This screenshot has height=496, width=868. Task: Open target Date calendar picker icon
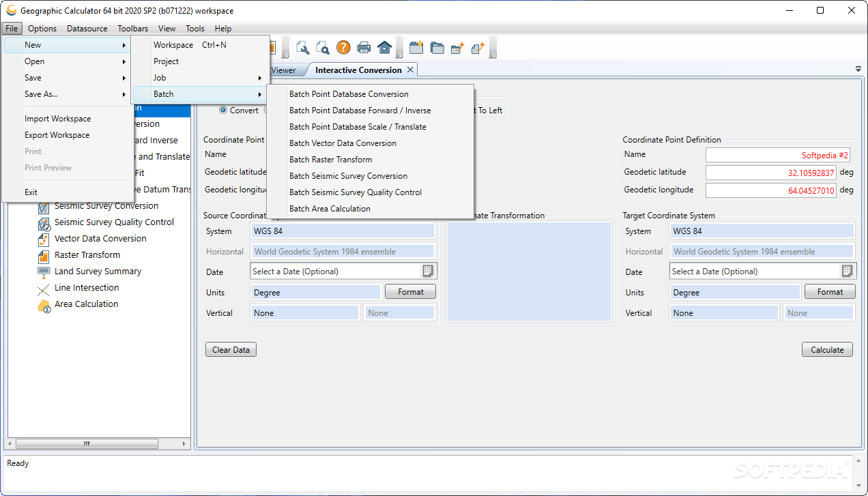(847, 271)
